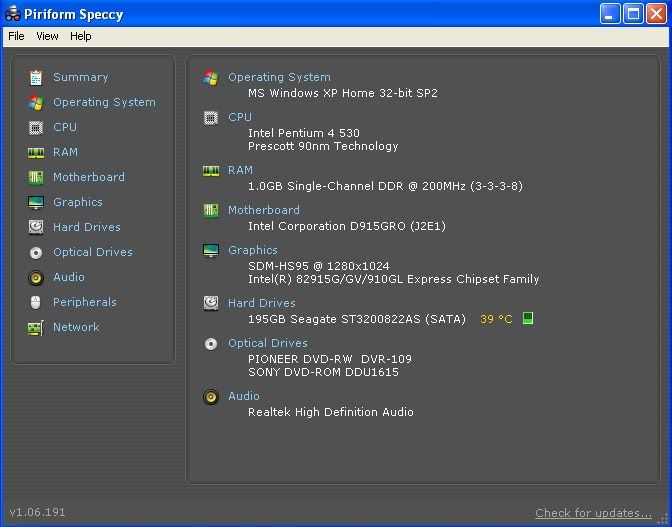Click the Optical Drives disc icon in sidebar
This screenshot has width=672, height=527.
pos(36,253)
